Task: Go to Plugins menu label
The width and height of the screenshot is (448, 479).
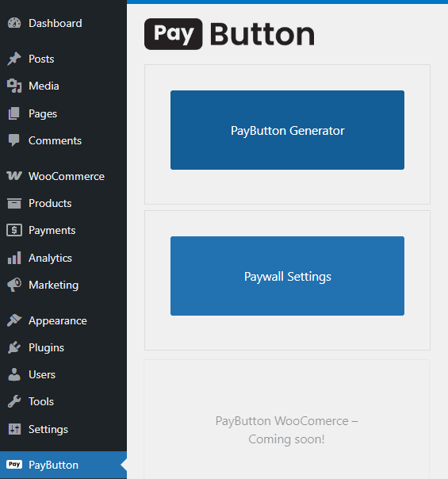Action: [x=47, y=348]
